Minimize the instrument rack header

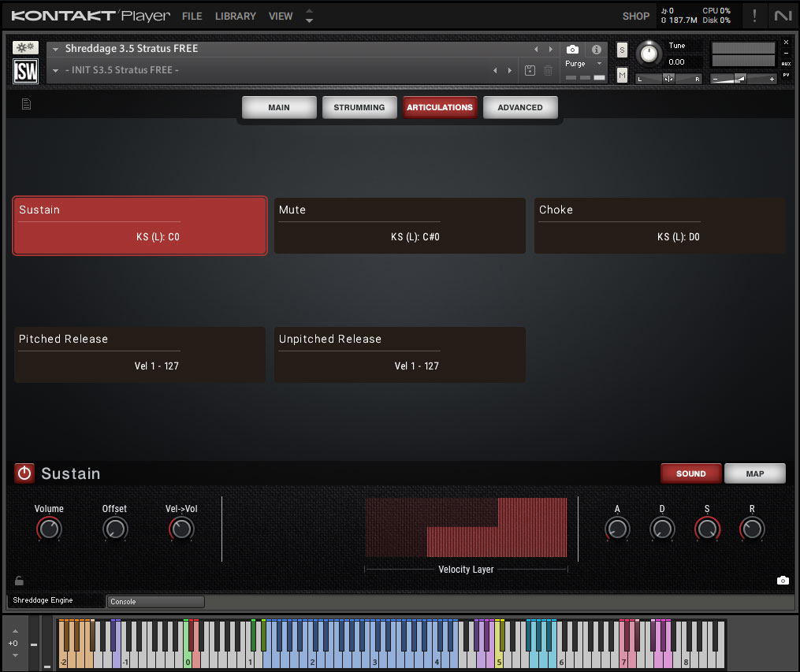pyautogui.click(x=787, y=53)
